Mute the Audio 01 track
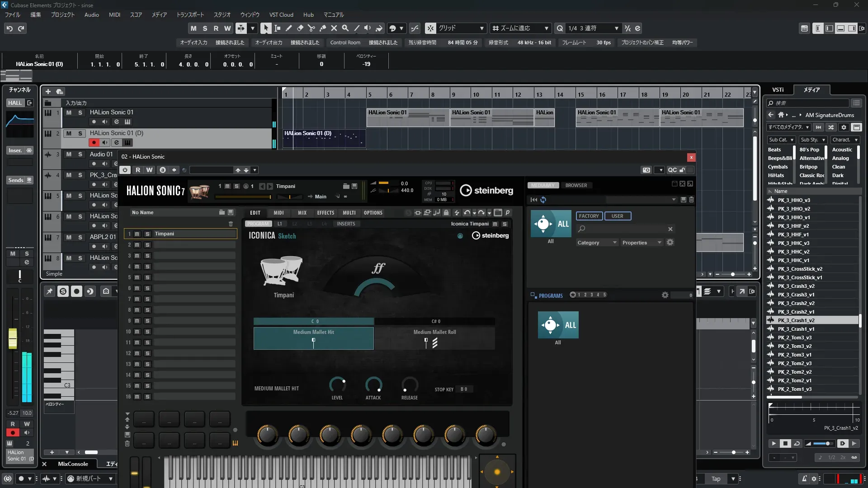This screenshot has height=488, width=868. click(69, 154)
